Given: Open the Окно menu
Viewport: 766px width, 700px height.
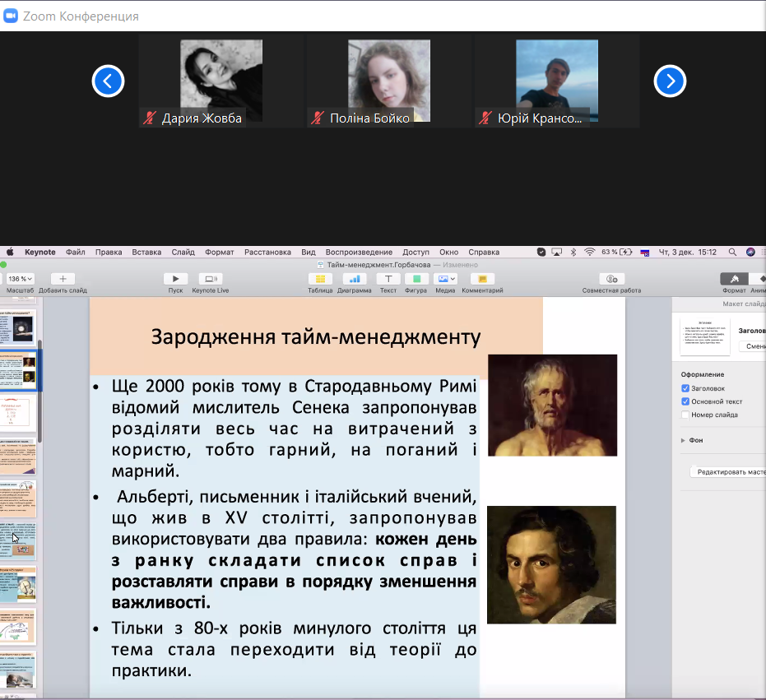Looking at the screenshot, I should coord(448,252).
